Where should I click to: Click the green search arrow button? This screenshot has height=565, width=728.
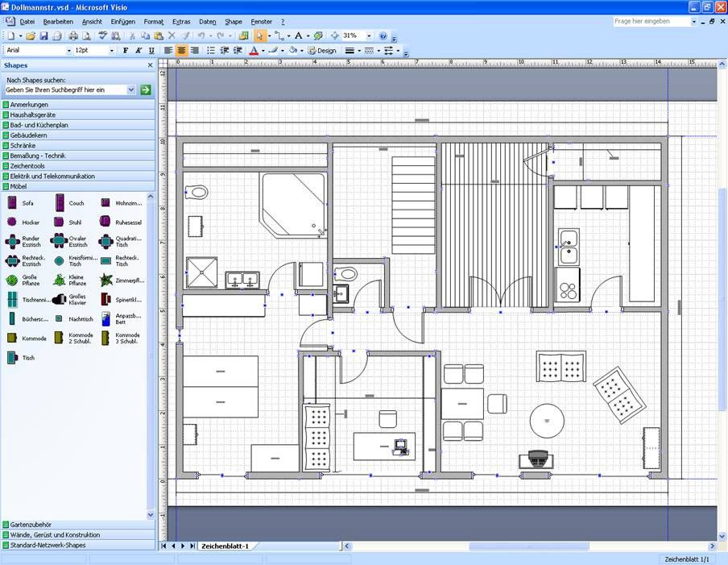(146, 89)
